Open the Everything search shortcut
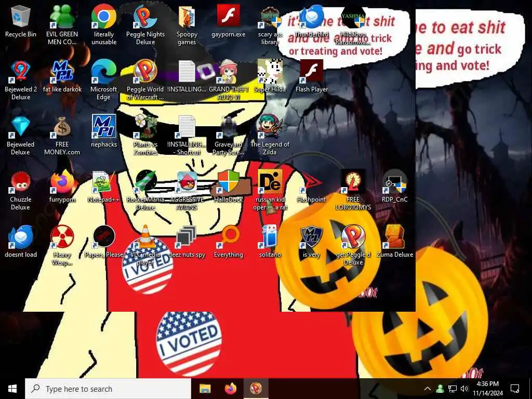The width and height of the screenshot is (532, 399). tap(229, 242)
